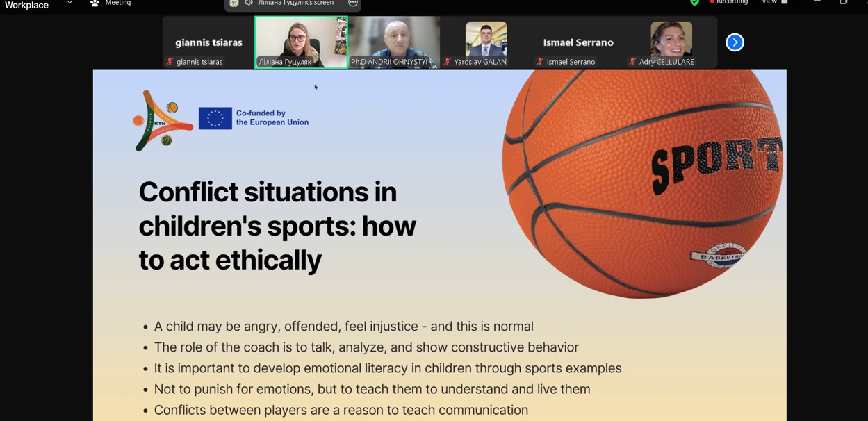This screenshot has height=421, width=868.
Task: Click muted mic icon on Adry CELLULARE
Action: [632, 62]
